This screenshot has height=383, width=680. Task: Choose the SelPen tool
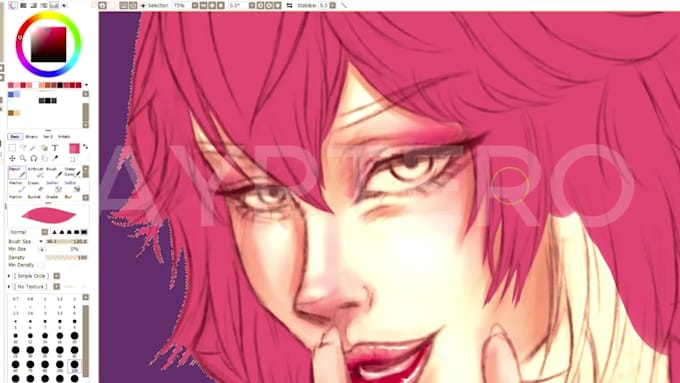53,186
